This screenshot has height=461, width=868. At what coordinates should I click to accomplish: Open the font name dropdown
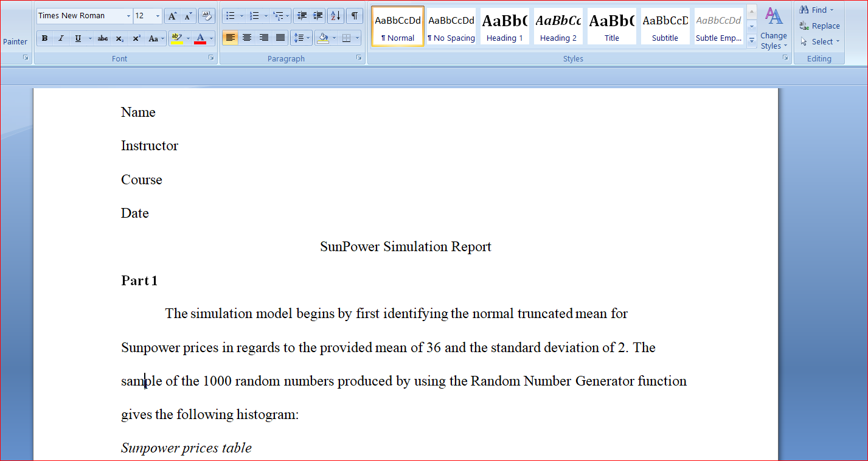(x=128, y=16)
